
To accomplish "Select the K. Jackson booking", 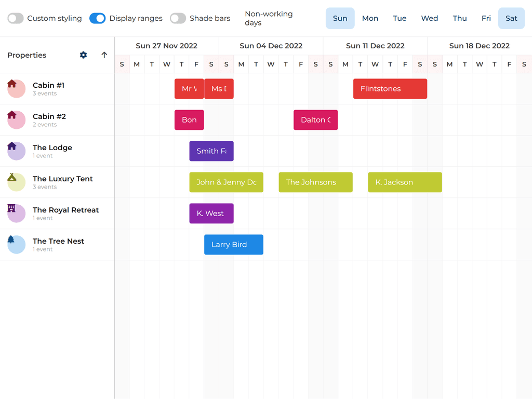I will [x=405, y=182].
